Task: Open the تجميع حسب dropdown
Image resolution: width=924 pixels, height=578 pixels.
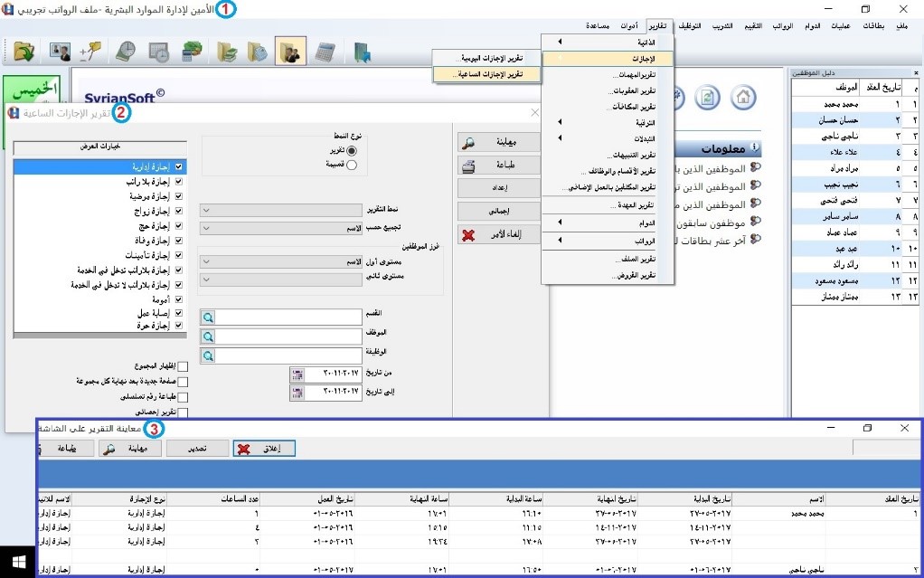Action: click(281, 226)
